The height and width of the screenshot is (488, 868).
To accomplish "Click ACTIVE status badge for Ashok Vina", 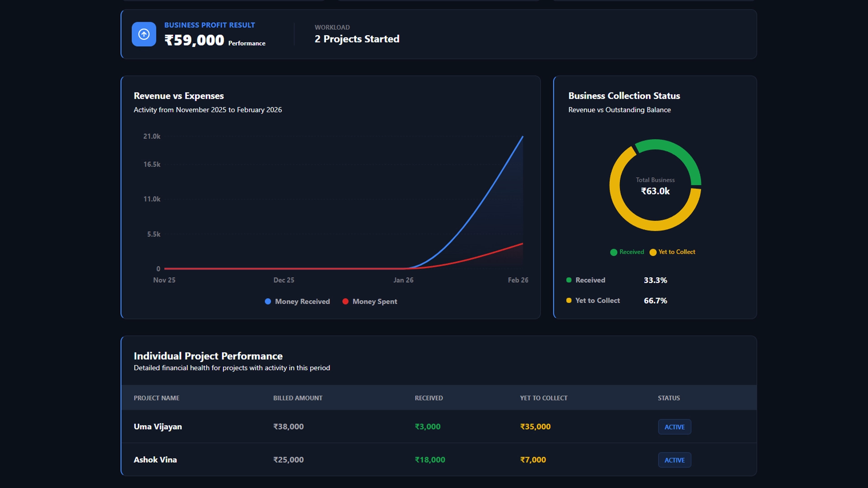I will click(674, 460).
